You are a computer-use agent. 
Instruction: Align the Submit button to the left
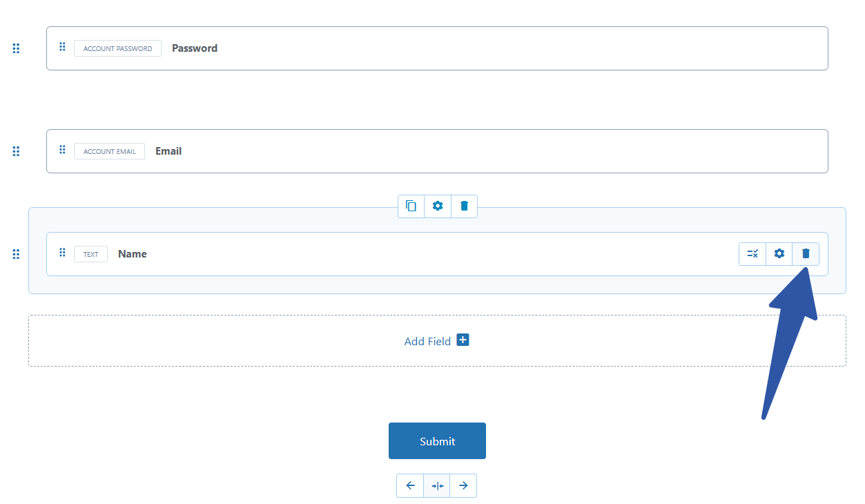pyautogui.click(x=410, y=485)
